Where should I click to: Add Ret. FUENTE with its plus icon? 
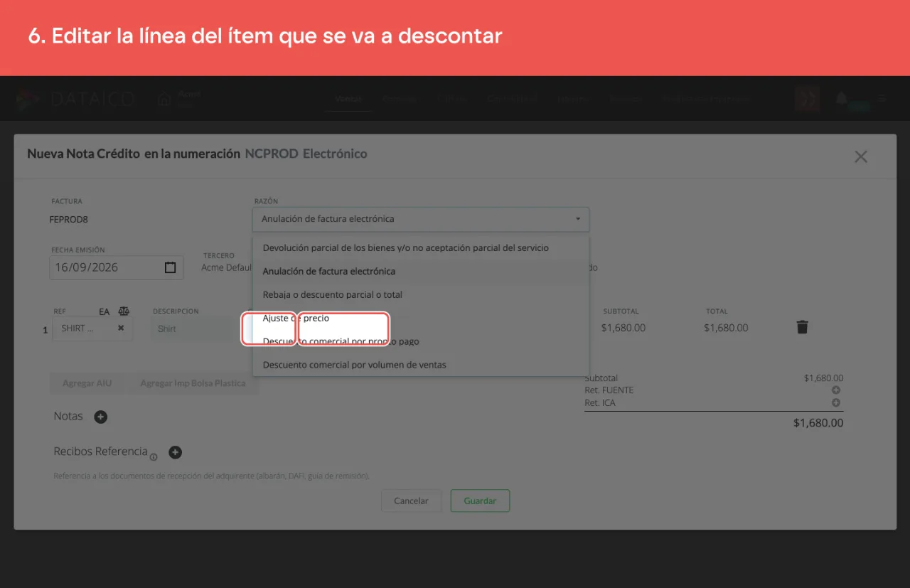[x=836, y=390]
